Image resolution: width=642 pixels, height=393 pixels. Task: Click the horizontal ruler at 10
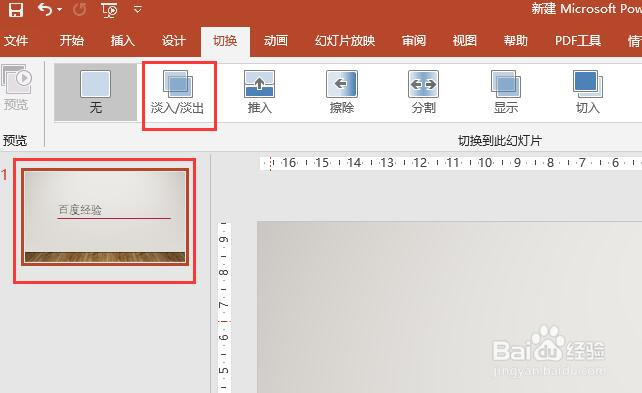(x=485, y=163)
